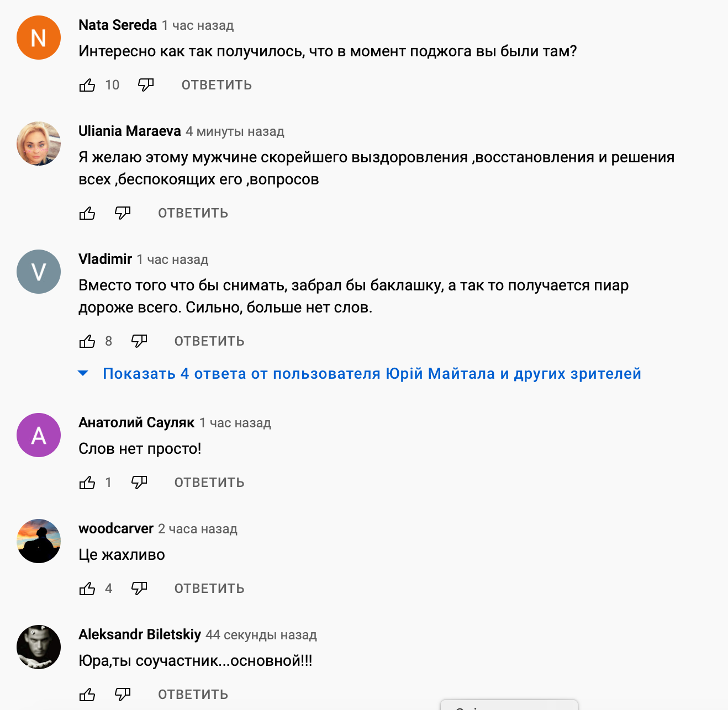This screenshot has height=710, width=728.
Task: Open the "1 час назад" timestamp on Vladimir's comment
Action: point(172,259)
